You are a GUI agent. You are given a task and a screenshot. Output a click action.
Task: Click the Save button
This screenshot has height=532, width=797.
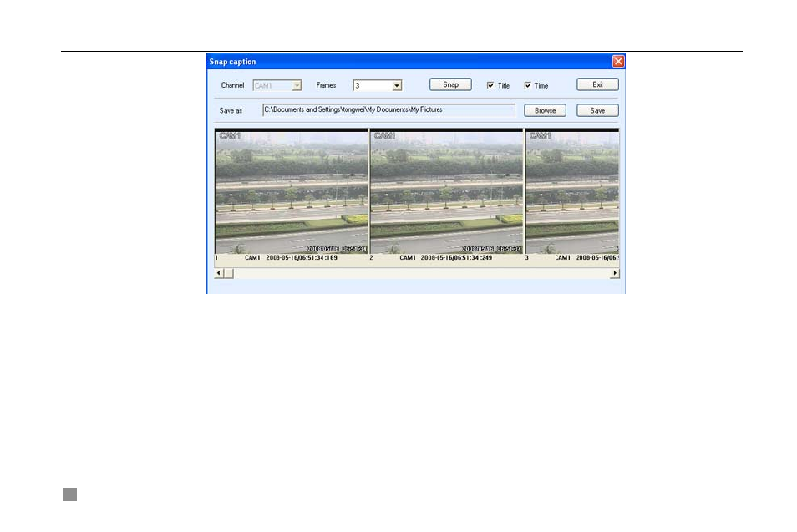(597, 110)
